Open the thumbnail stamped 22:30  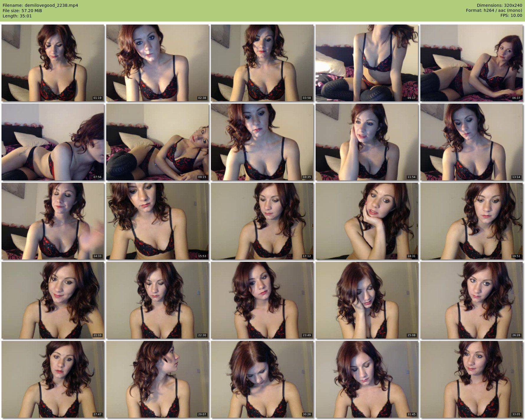pyautogui.click(x=157, y=300)
